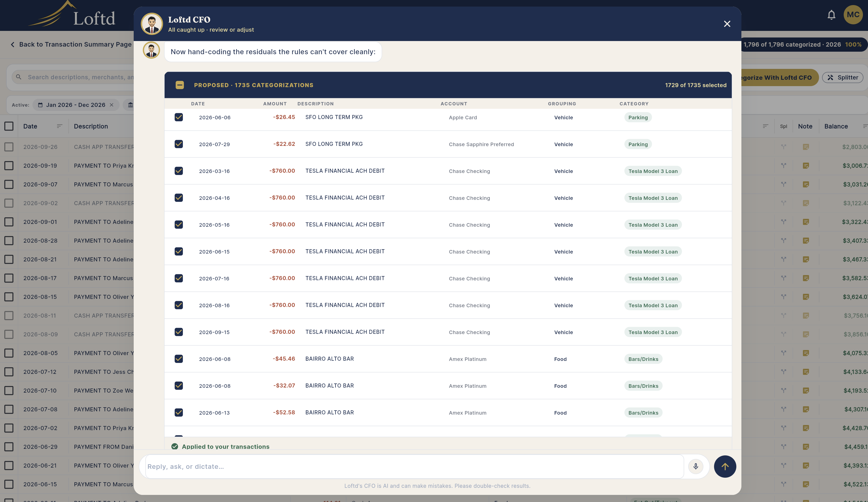The width and height of the screenshot is (868, 502).
Task: Click the reply message input field
Action: click(414, 466)
